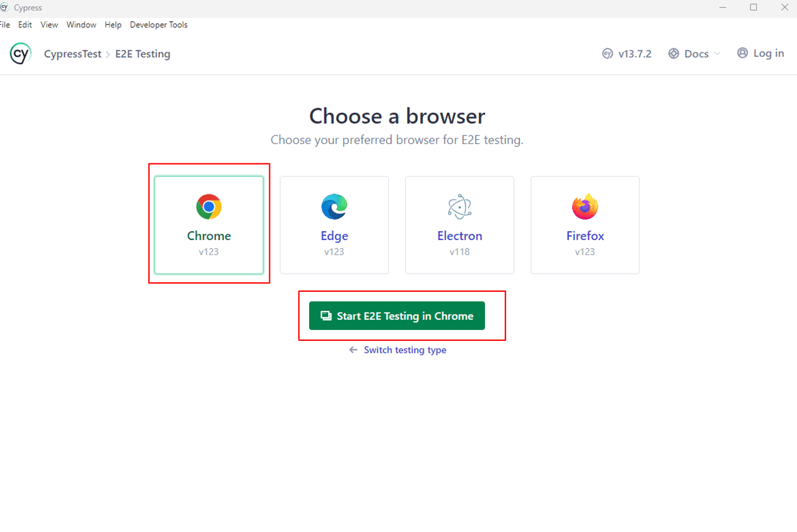This screenshot has height=532, width=797.
Task: Click the preferred browser subtitle text
Action: tap(397, 140)
